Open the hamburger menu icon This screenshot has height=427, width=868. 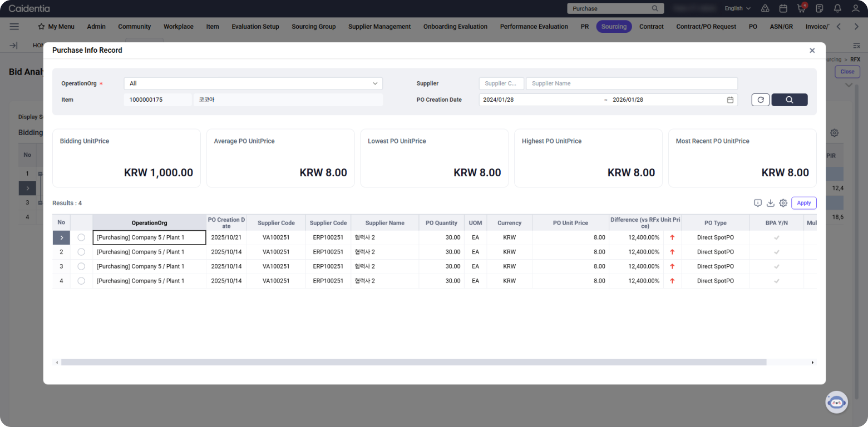14,27
